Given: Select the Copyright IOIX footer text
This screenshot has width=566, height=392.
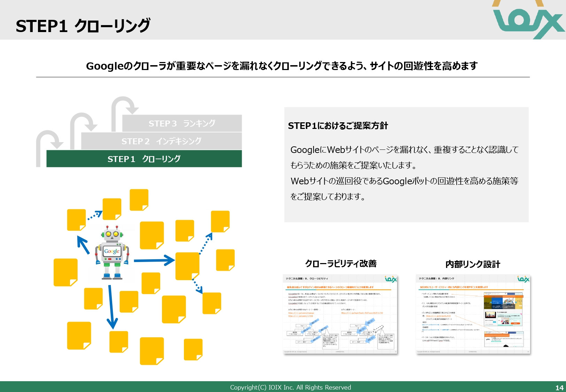Looking at the screenshot, I should [x=290, y=387].
